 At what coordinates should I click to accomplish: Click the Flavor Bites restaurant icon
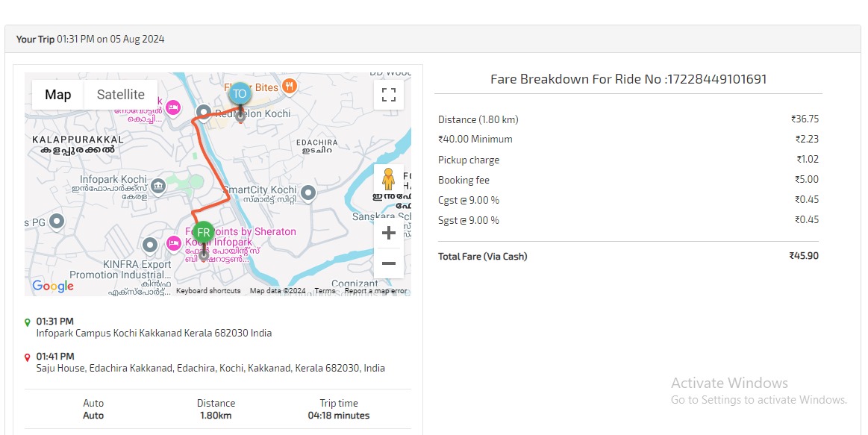pyautogui.click(x=290, y=87)
